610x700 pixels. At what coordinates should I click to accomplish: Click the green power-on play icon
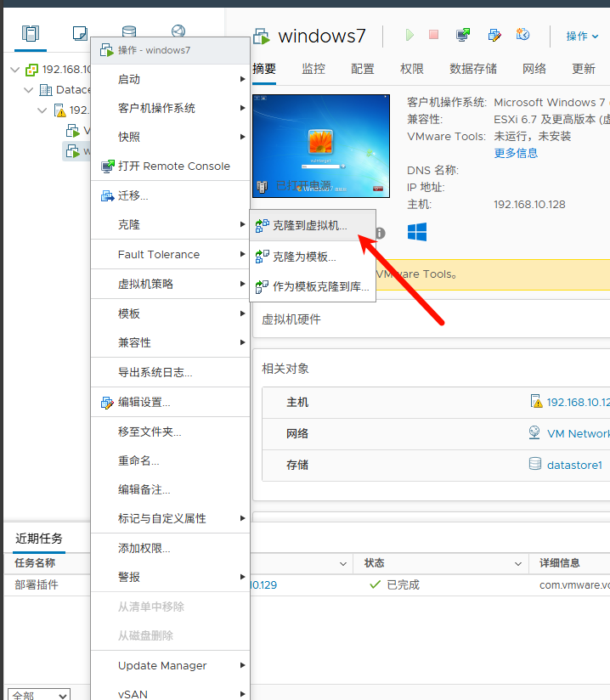pyautogui.click(x=409, y=35)
